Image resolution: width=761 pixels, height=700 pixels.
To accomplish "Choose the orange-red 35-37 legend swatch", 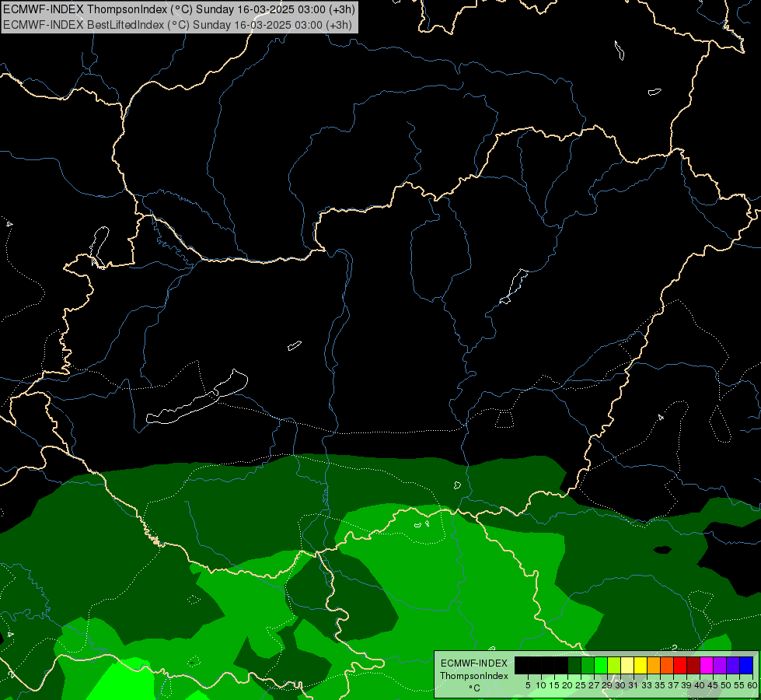I will point(667,665).
